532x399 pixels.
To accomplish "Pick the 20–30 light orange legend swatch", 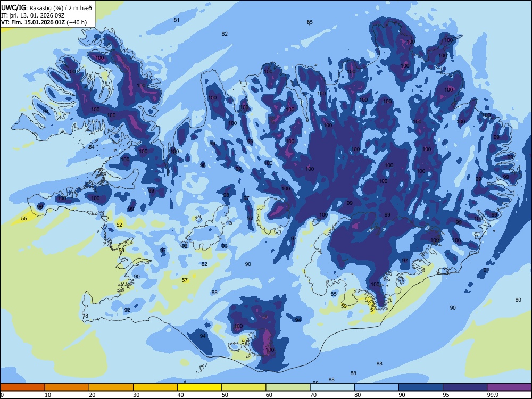I will click(x=111, y=387).
